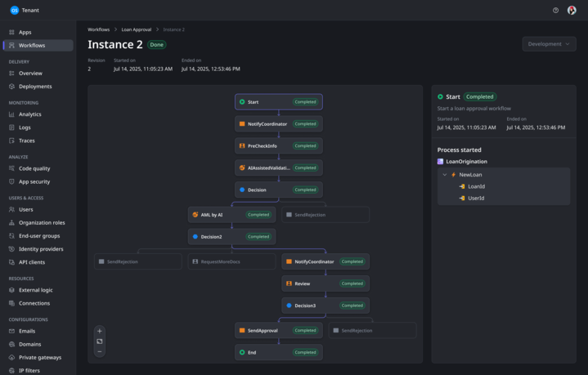Click the LoanOrigination app icon
This screenshot has height=375, width=588.
click(441, 162)
